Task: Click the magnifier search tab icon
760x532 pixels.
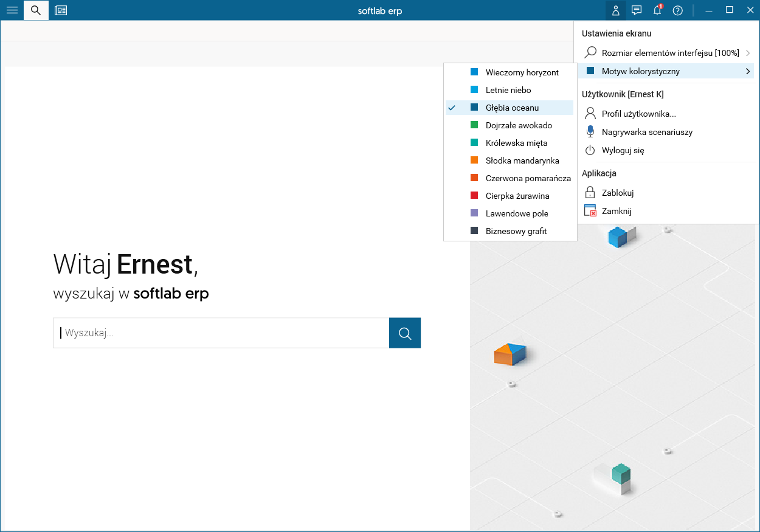Action: tap(36, 10)
